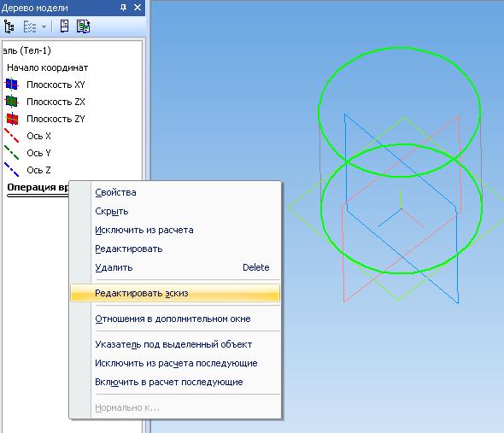Select the Плоскость ZX plane icon
Image resolution: width=504 pixels, height=433 pixels.
click(x=12, y=102)
